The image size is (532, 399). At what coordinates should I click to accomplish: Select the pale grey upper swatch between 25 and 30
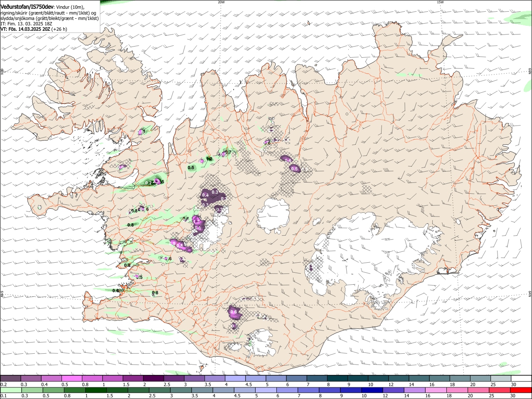(501, 379)
